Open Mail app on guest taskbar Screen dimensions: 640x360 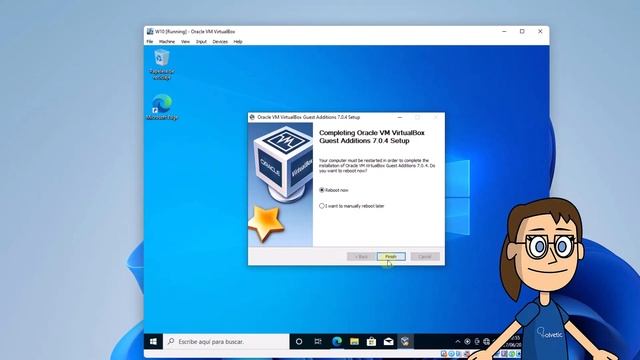pos(389,342)
